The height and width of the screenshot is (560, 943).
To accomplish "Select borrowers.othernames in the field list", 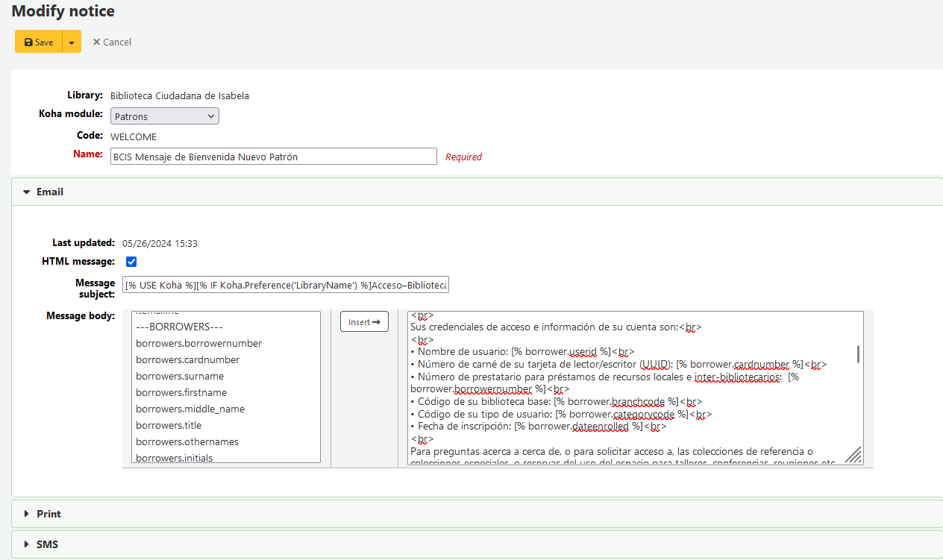I will coord(187,441).
